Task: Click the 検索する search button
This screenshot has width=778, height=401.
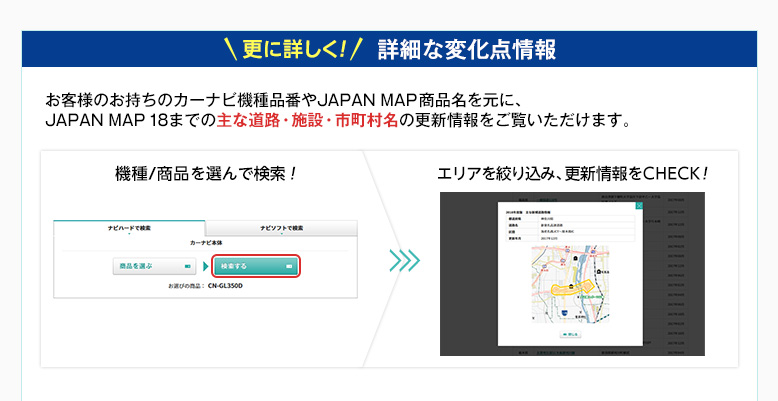Action: click(256, 267)
